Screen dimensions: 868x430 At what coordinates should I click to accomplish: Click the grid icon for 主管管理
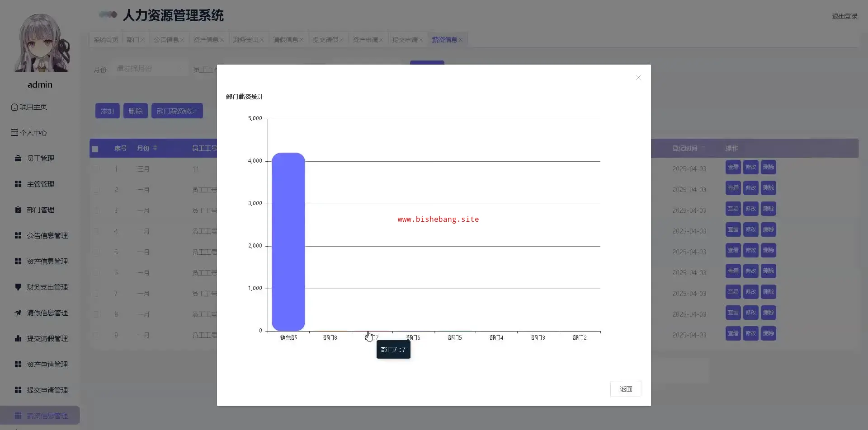click(18, 184)
